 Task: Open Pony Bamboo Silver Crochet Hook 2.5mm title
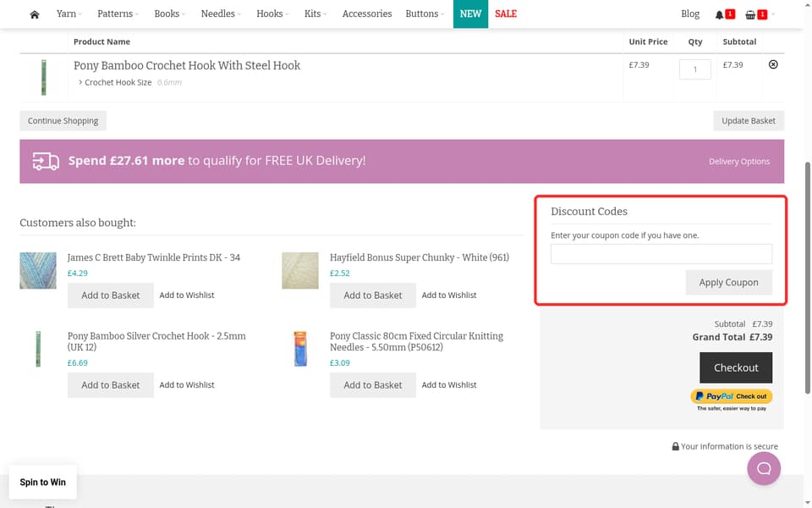[156, 341]
